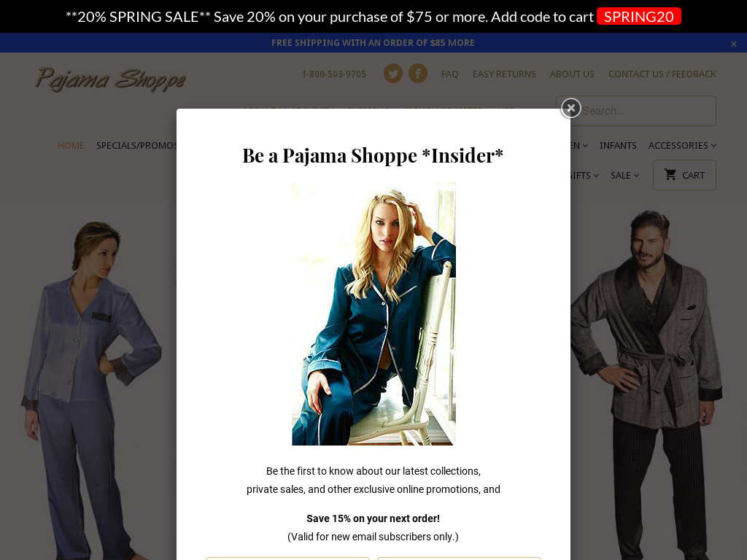Dismiss the free shipping banner
The image size is (747, 560).
point(733,44)
